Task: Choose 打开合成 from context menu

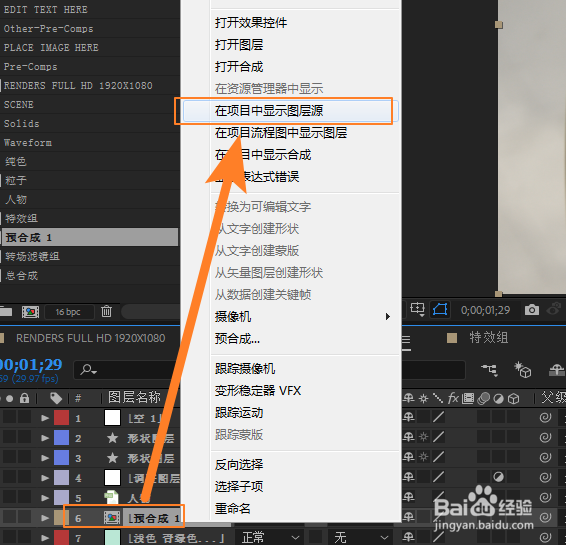Action: 239,67
